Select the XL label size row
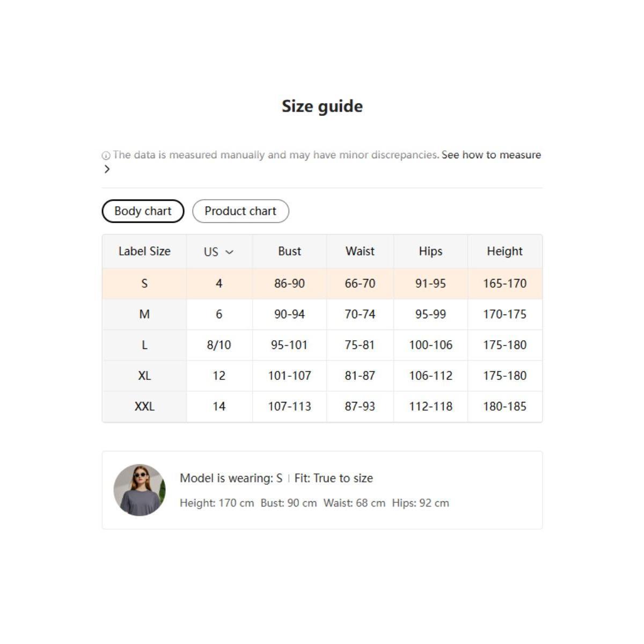644x644 pixels. [144, 376]
